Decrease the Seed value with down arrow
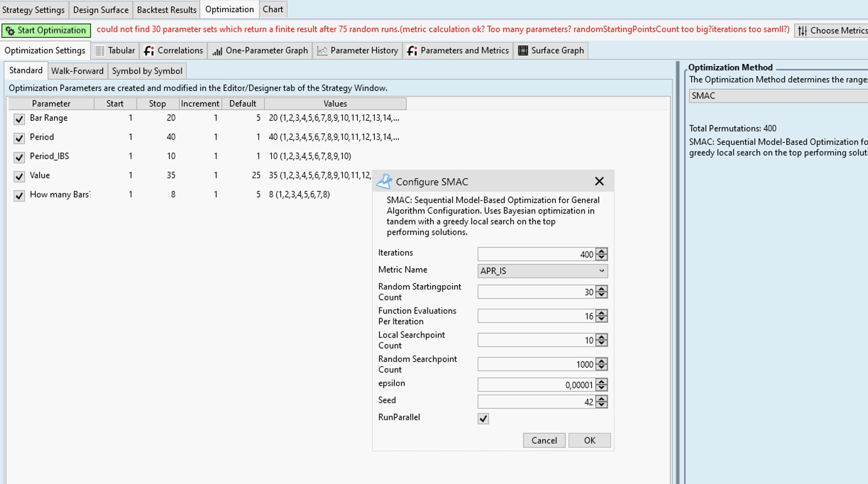The image size is (868, 484). click(x=601, y=405)
